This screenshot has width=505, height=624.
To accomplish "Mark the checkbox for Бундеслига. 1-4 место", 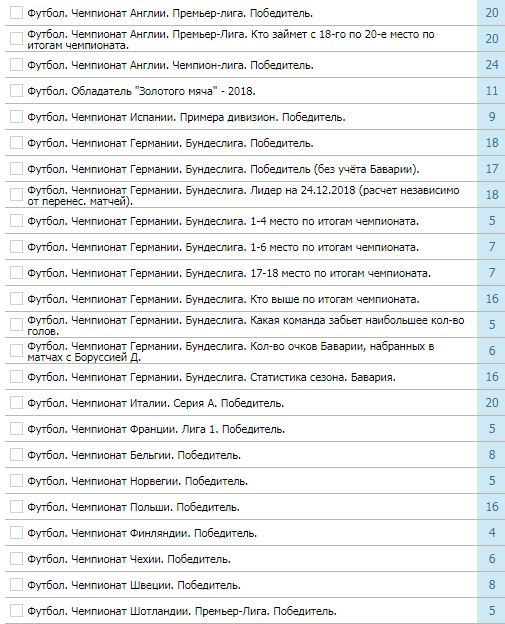I will click(x=16, y=220).
